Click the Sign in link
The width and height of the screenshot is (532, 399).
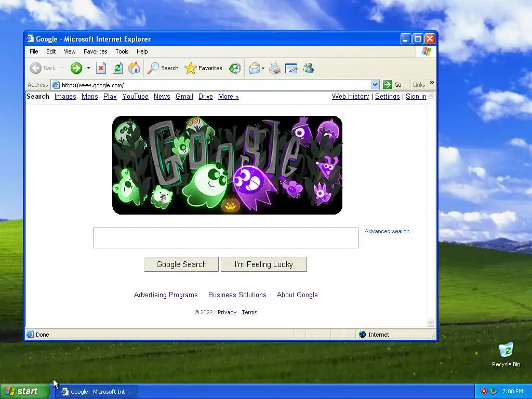[x=416, y=96]
